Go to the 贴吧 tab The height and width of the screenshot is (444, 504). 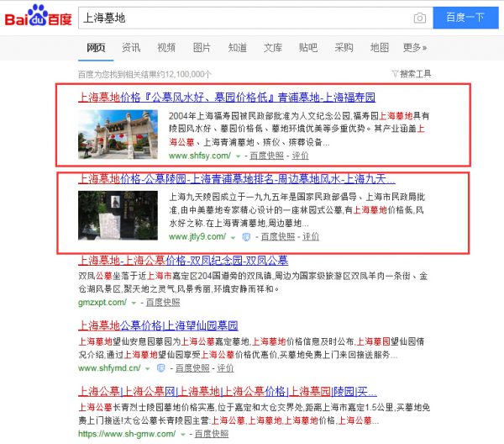pyautogui.click(x=308, y=48)
